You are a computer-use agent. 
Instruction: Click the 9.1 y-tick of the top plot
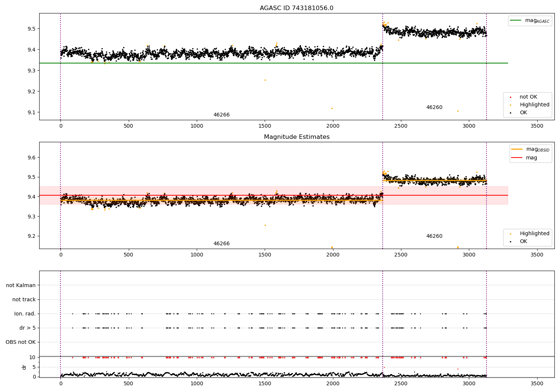coord(31,112)
